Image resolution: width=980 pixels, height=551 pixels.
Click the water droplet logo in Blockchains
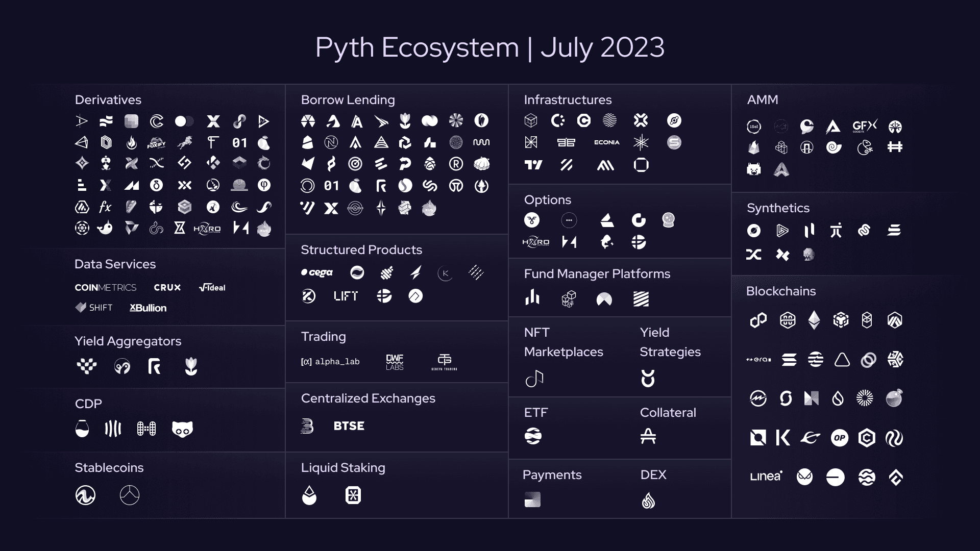tap(838, 398)
